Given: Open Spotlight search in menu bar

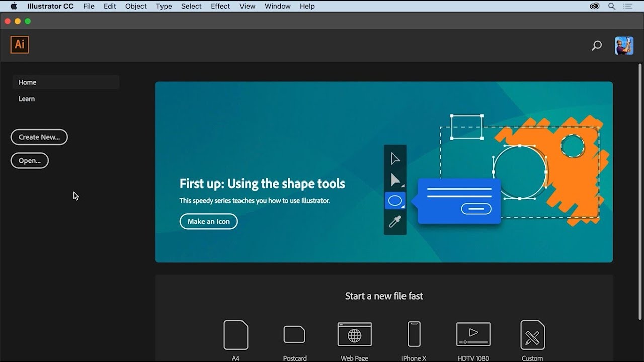Looking at the screenshot, I should (612, 6).
